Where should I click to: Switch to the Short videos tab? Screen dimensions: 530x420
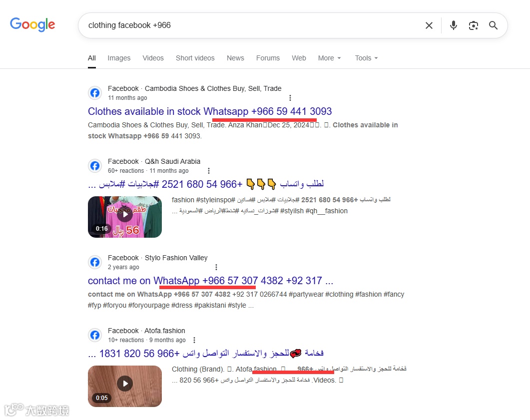(x=195, y=58)
